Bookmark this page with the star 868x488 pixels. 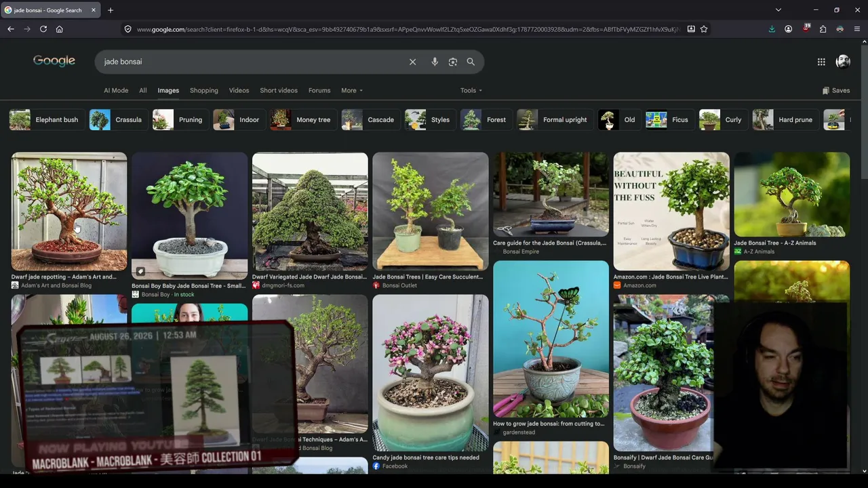(704, 29)
